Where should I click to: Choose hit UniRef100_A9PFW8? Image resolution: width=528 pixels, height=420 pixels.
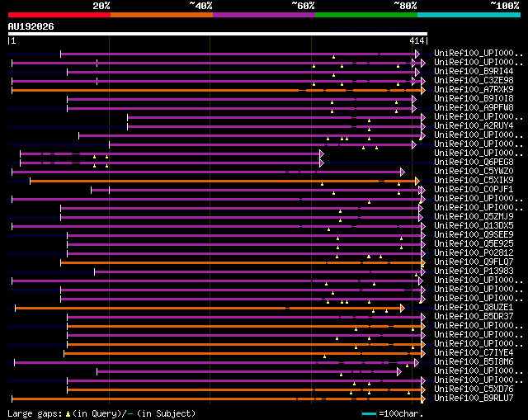pos(474,108)
